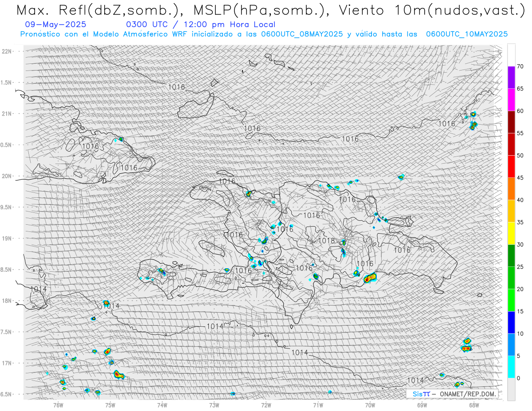Viewport: 532px width, 411px height.
Task: Click the gold 35–40 dBZ colorbar swatch
Action: coord(511,211)
